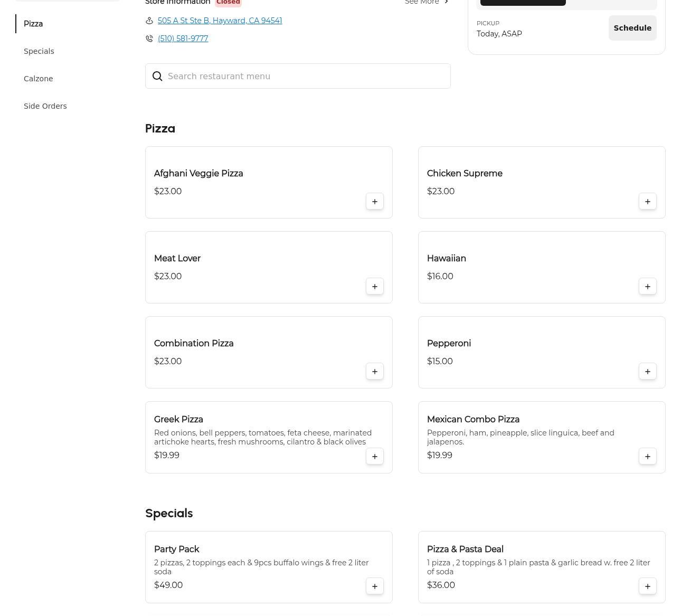Add Party Pack using plus button
The width and height of the screenshot is (681, 616).
(x=375, y=586)
